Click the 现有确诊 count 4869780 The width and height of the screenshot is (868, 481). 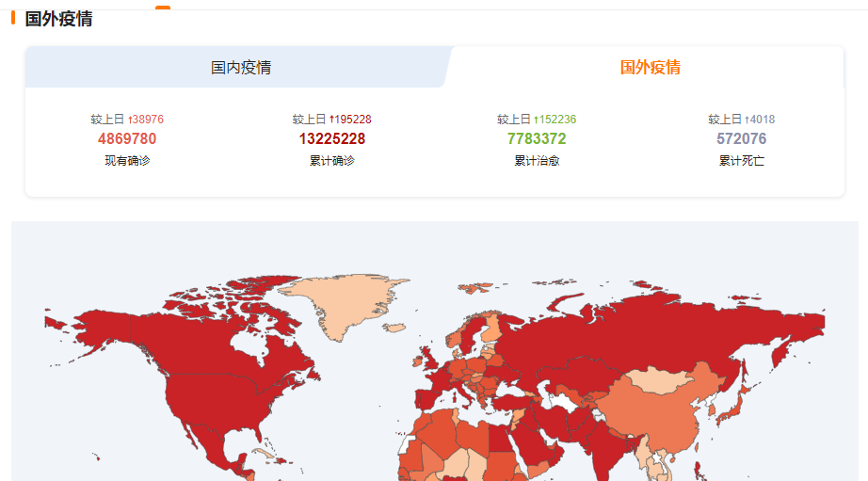(127, 139)
